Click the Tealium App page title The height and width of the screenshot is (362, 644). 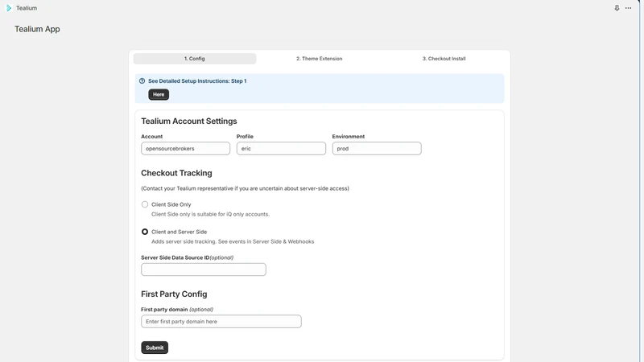tap(37, 29)
